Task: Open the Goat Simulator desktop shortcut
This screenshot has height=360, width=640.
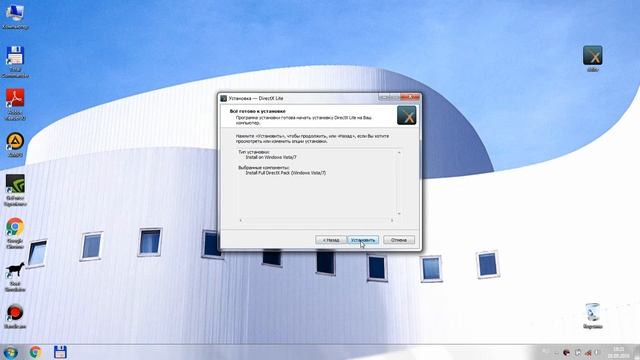Action: coord(15,276)
